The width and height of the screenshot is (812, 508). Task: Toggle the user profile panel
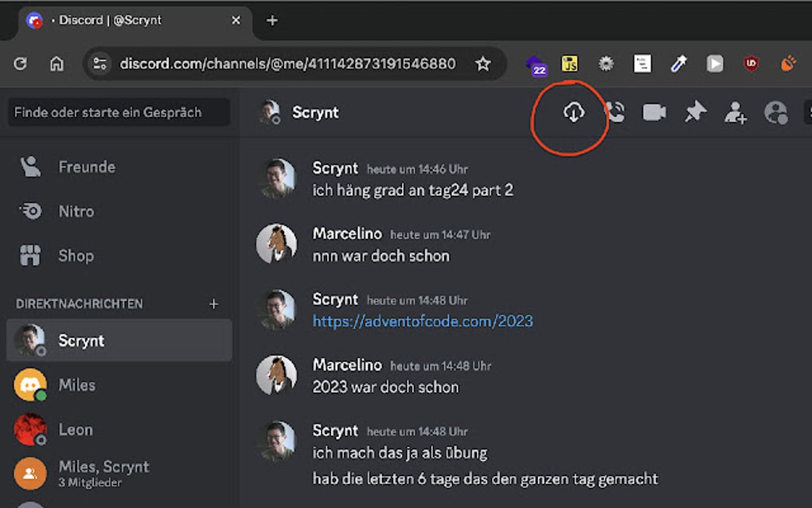pyautogui.click(x=775, y=112)
